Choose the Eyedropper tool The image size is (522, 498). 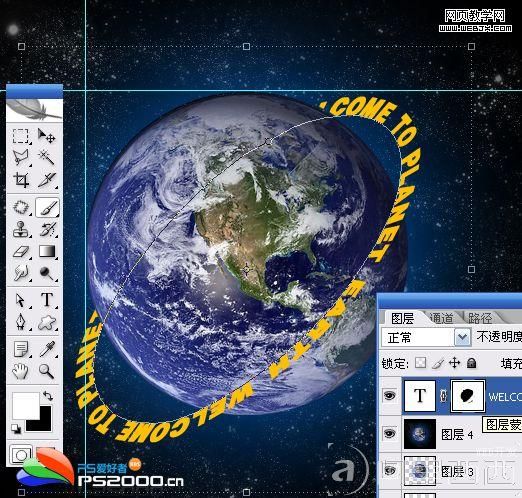[47, 349]
